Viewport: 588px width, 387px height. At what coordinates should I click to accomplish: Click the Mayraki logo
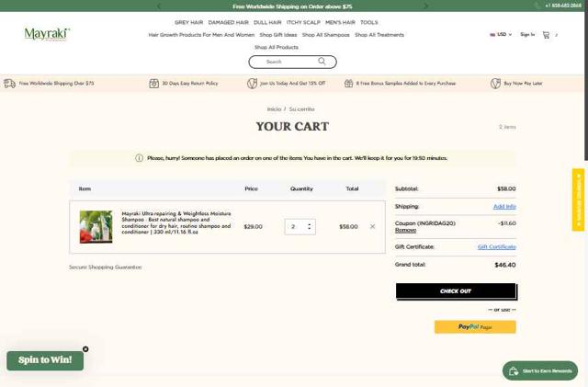pos(47,34)
